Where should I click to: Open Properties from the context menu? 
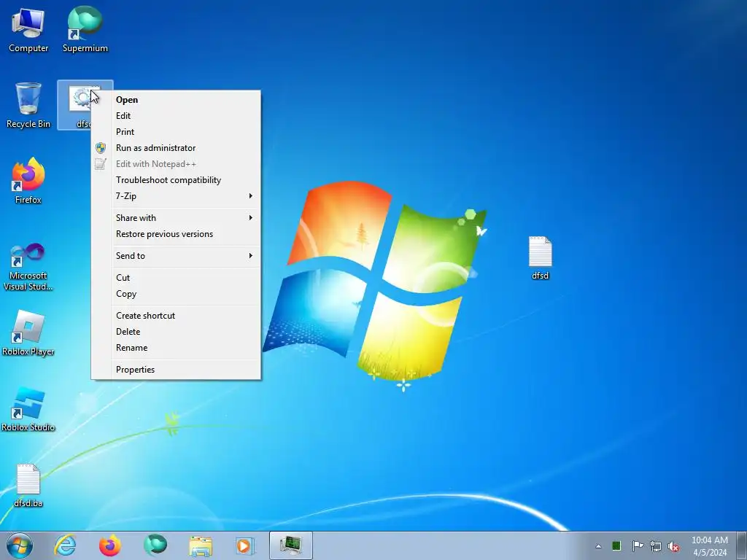click(x=176, y=370)
